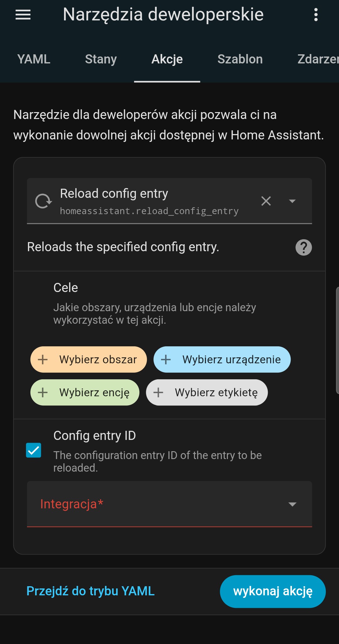Click the scrollbar handle on the right edge

pyautogui.click(x=337, y=340)
